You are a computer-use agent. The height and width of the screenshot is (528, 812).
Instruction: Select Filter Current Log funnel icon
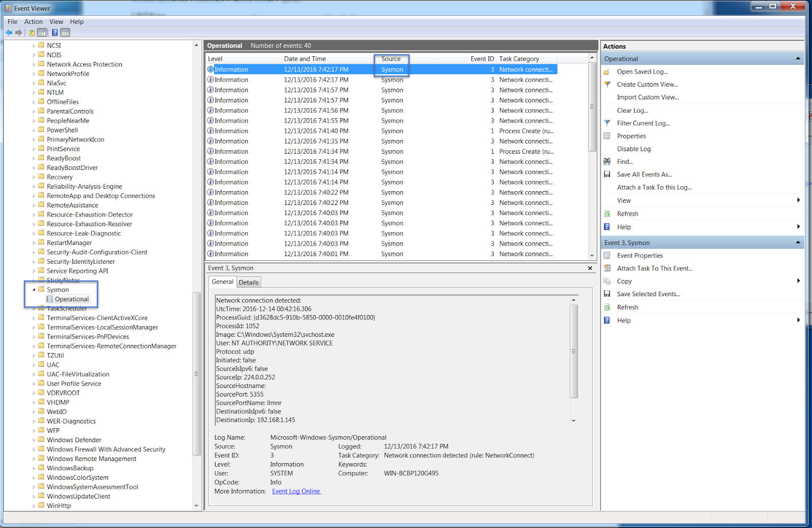point(607,123)
